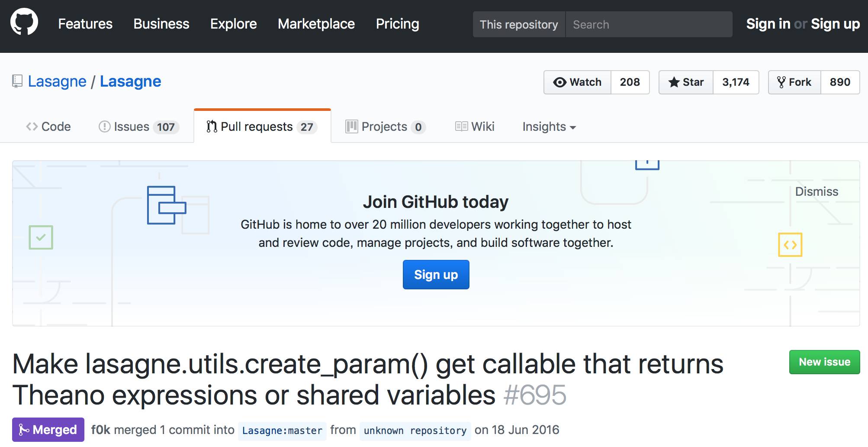Open the This repository search scope selector
Screen dimensions: 868x447
coord(518,24)
